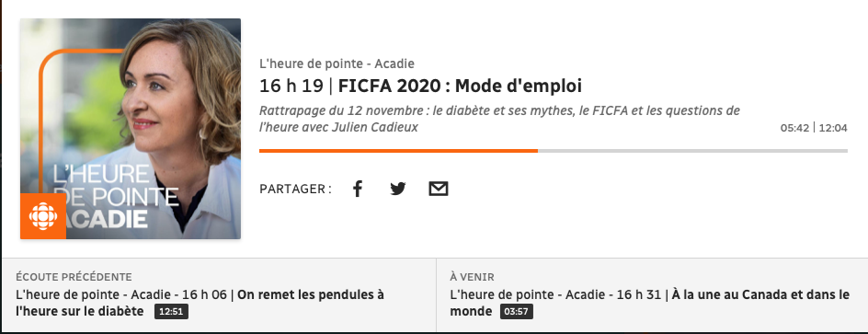This screenshot has height=334, width=868.
Task: Open the L'heure de pointe Acadie cover image
Action: tap(131, 129)
